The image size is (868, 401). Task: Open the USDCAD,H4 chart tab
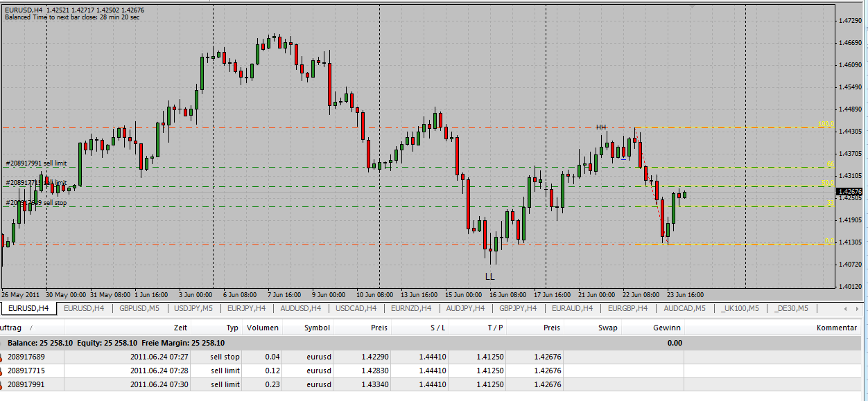pos(356,308)
